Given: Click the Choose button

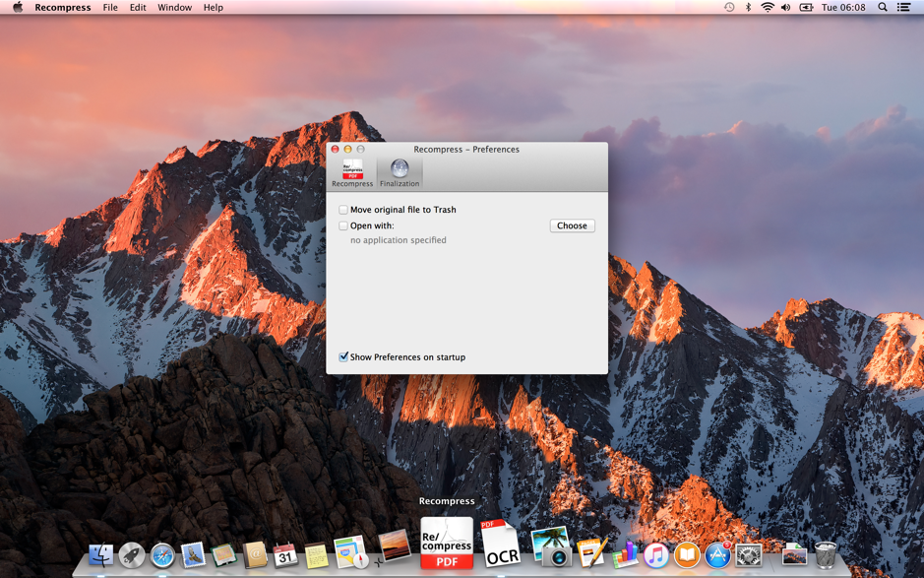Looking at the screenshot, I should [572, 225].
